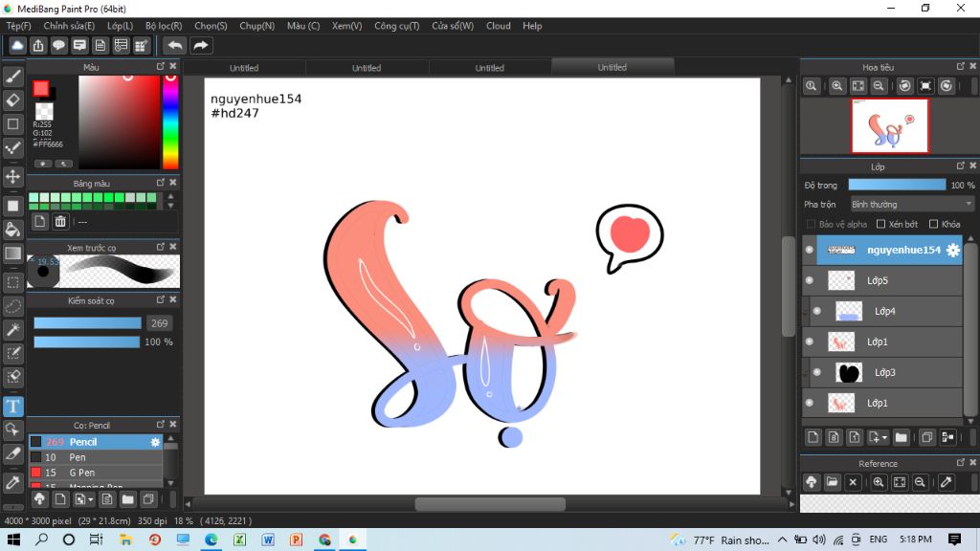Select the Lớp3 layer row

(882, 372)
